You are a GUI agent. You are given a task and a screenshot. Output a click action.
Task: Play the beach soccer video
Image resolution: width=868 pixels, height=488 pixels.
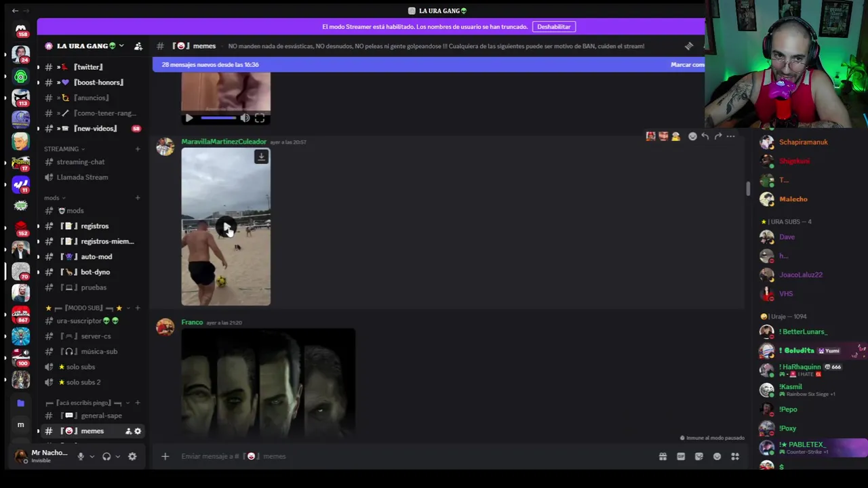coord(226,227)
